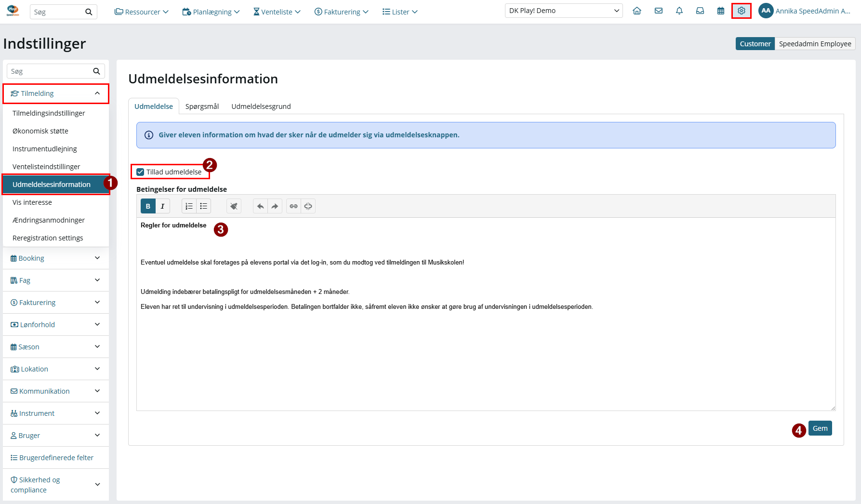Switch to the Spørgsmål tab

[202, 106]
